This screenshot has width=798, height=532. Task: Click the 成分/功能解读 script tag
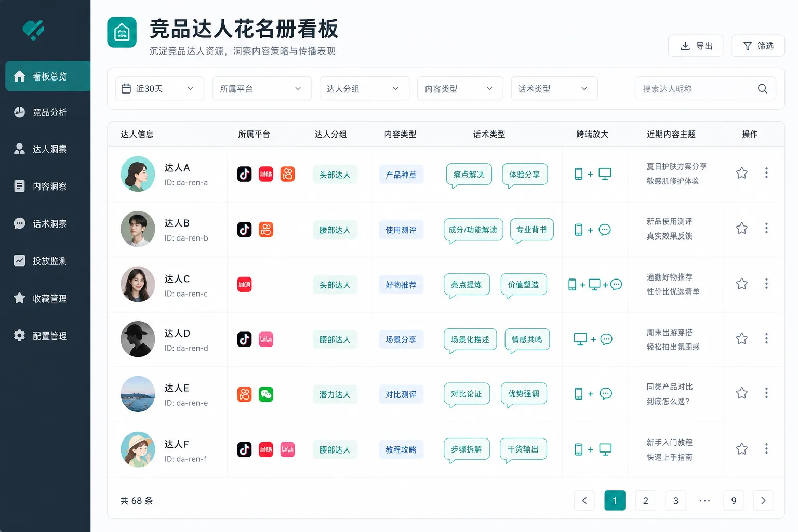tap(473, 230)
